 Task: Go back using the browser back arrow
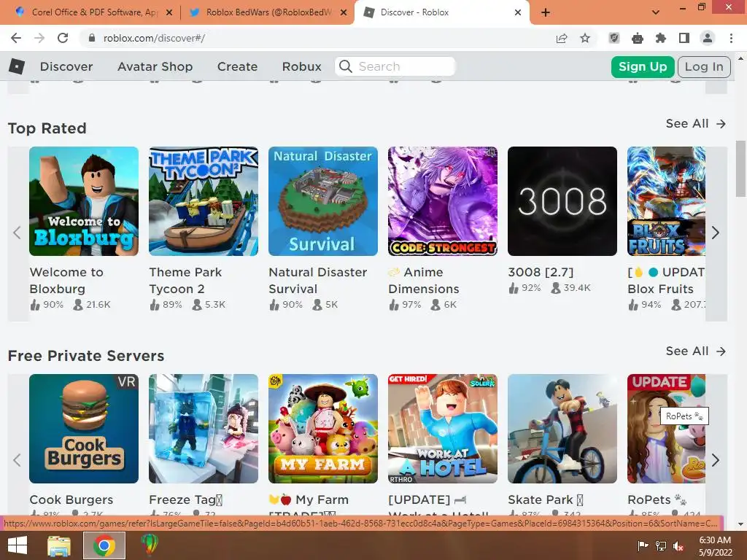click(16, 38)
